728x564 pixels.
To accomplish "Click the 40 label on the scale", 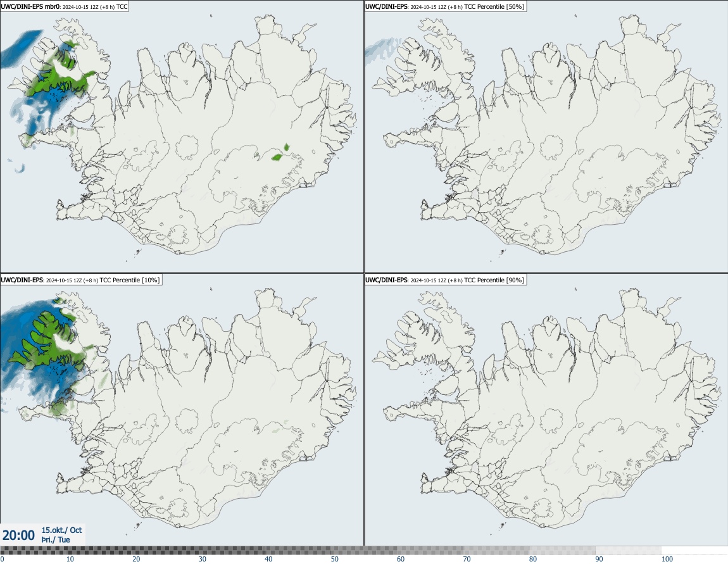I will pos(268,559).
